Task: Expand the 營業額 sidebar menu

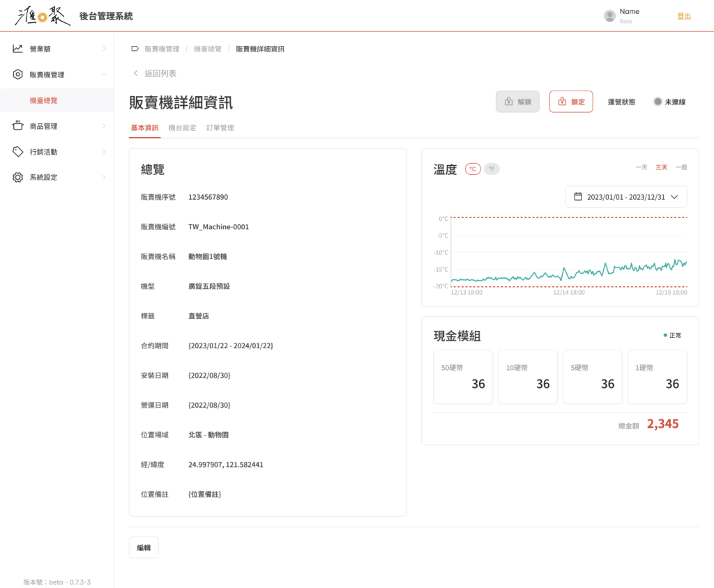Action: click(104, 49)
